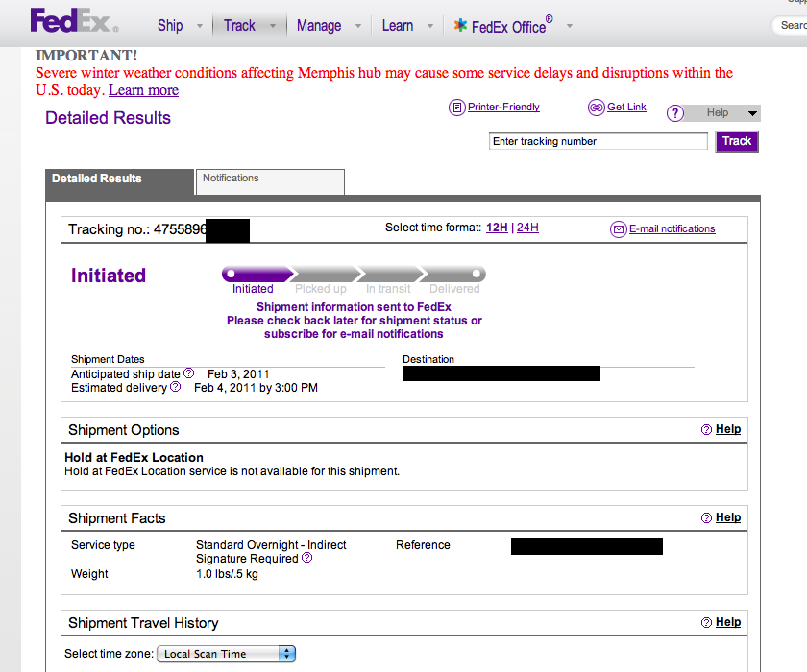
Task: Open the Help dropdown near Get Link
Action: tap(723, 113)
